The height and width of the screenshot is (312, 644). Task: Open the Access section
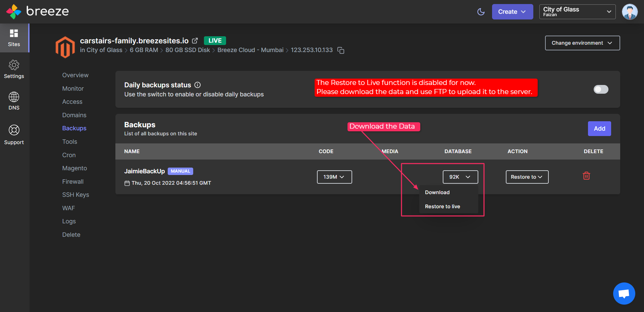tap(72, 102)
